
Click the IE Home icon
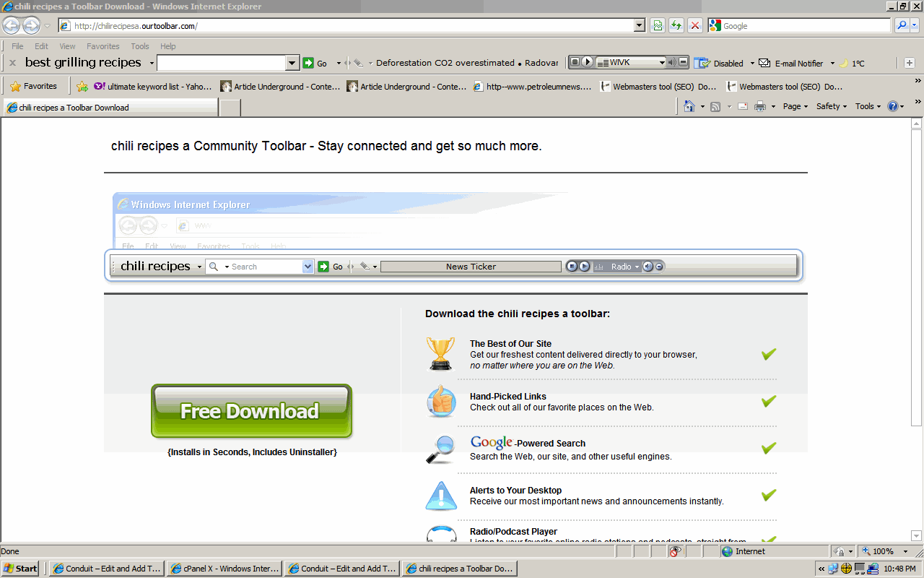[689, 106]
